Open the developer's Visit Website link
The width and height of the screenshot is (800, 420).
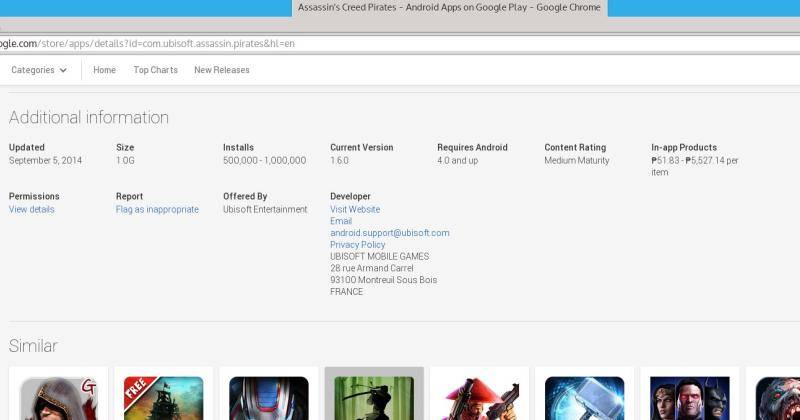(x=355, y=209)
